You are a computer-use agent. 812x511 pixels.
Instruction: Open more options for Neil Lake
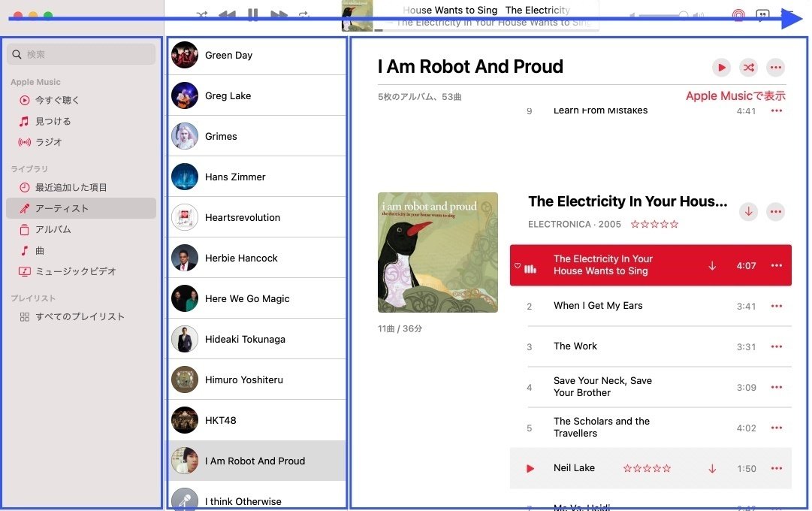(776, 468)
